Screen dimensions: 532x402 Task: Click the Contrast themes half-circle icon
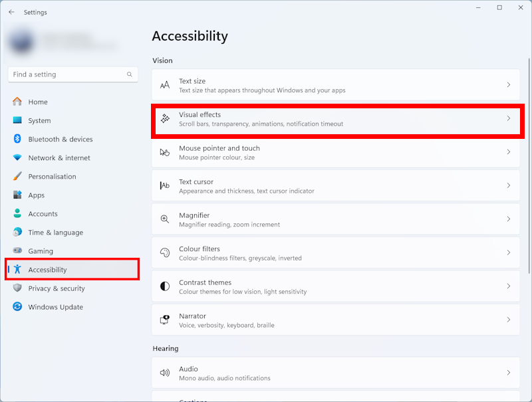(x=165, y=286)
